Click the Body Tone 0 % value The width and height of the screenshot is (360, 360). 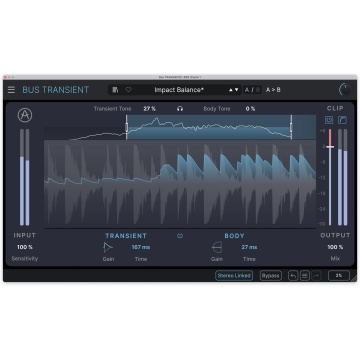pyautogui.click(x=250, y=109)
